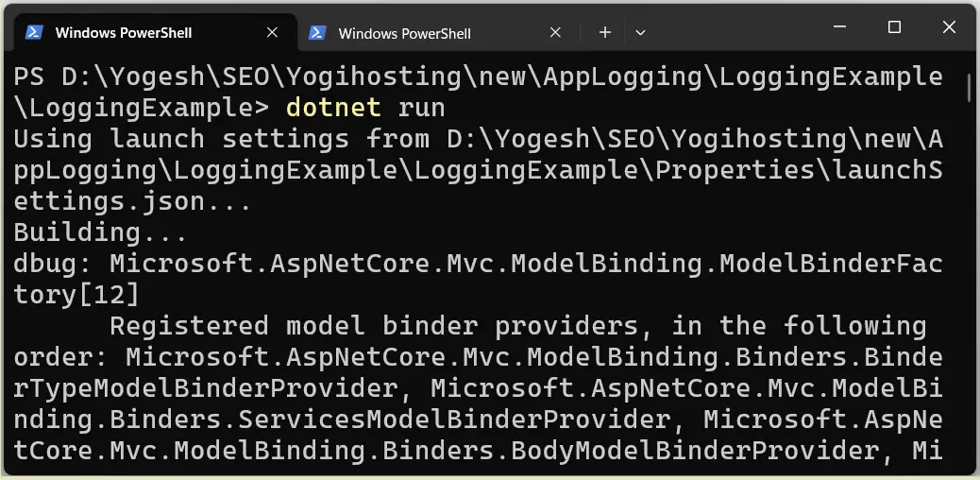Image resolution: width=980 pixels, height=480 pixels.
Task: Open the new-tab profile dropdown chevron
Action: [640, 32]
